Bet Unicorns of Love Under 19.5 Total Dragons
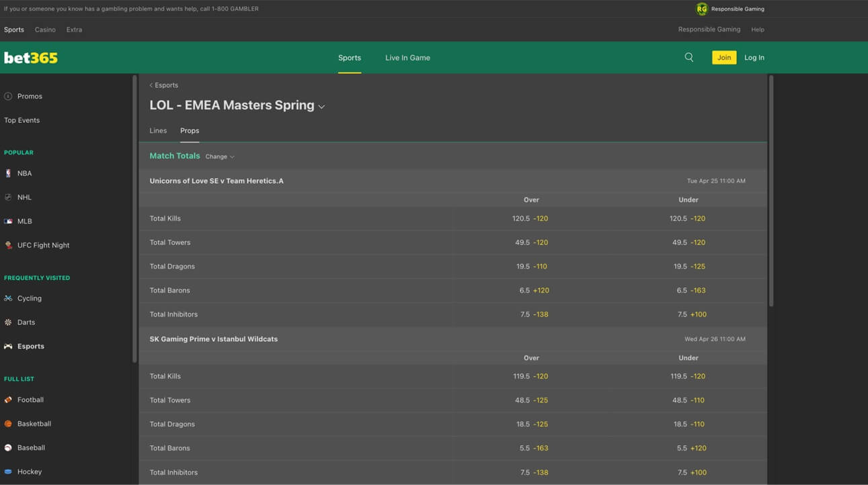 coord(689,267)
